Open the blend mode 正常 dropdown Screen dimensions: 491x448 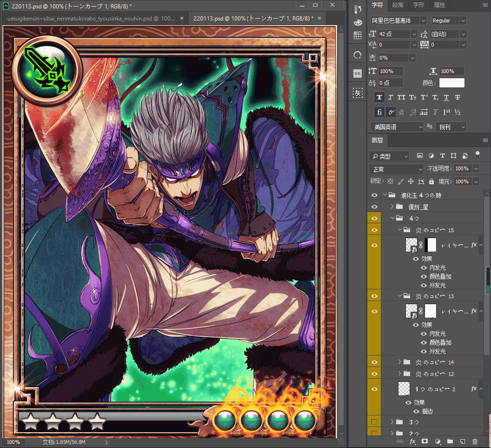coord(396,169)
